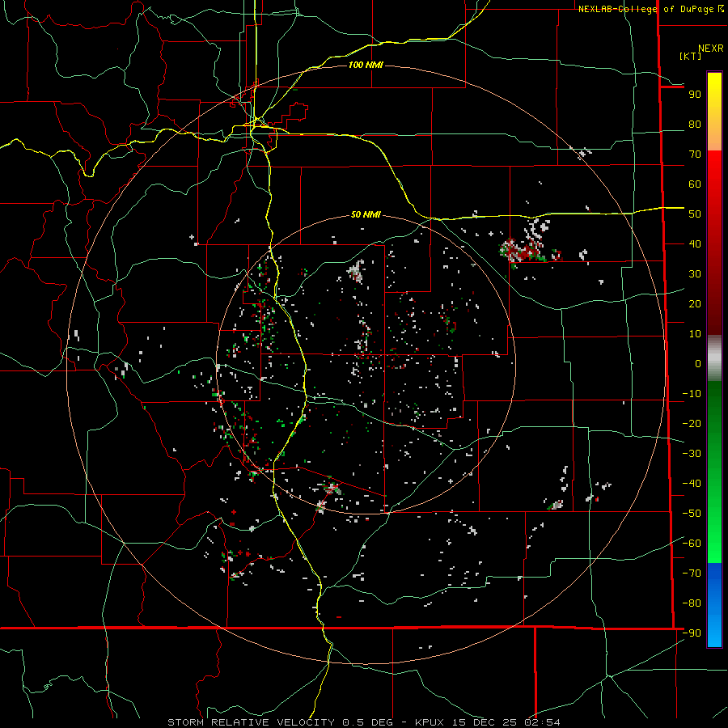Click the 0.5 DEG elevation text
Screen dimensions: 728x728
(x=368, y=722)
